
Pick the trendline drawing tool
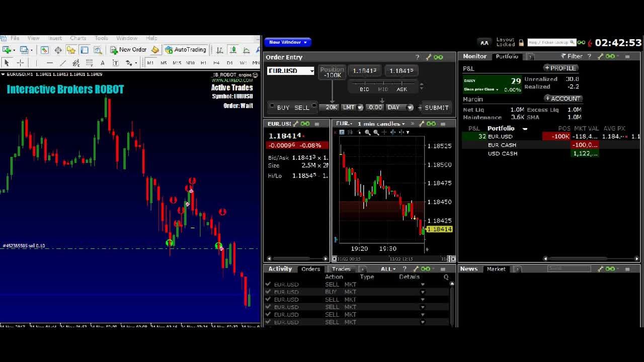63,63
